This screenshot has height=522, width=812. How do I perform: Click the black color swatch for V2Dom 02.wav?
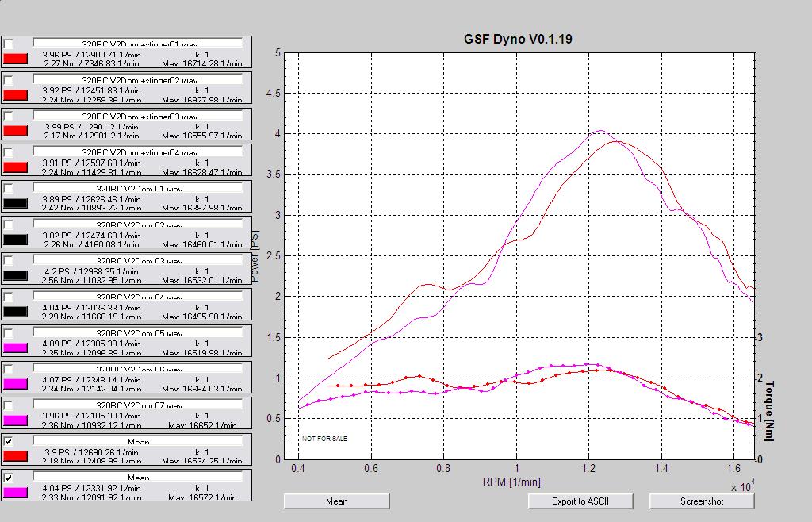pos(16,240)
